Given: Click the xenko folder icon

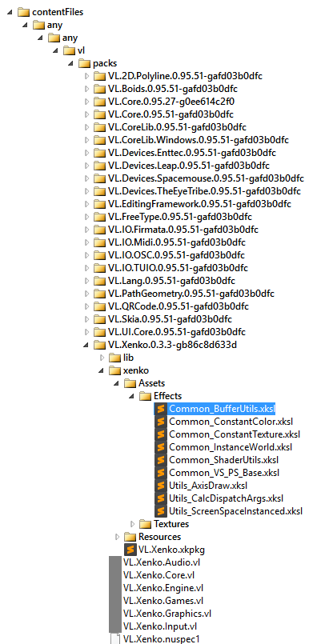Looking at the screenshot, I should (115, 370).
